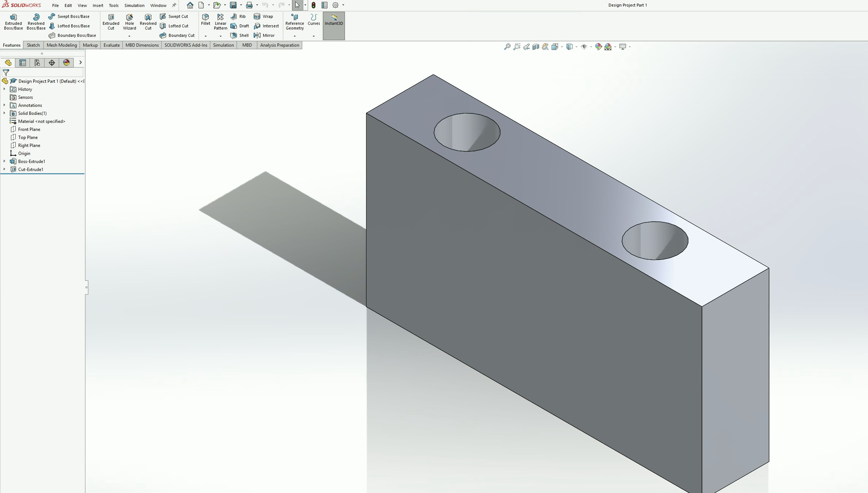Open the DisplayManager tab
Screen dimensions: 868x493
(x=66, y=63)
